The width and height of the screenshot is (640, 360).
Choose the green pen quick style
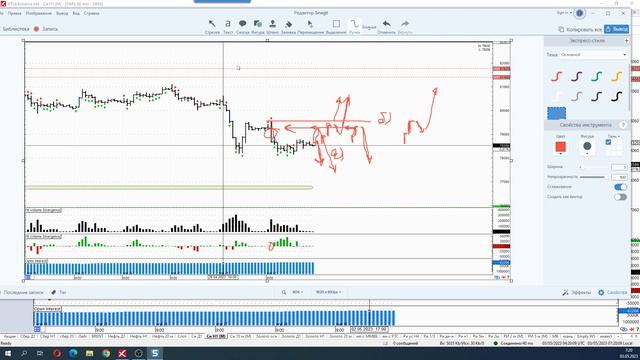point(596,76)
